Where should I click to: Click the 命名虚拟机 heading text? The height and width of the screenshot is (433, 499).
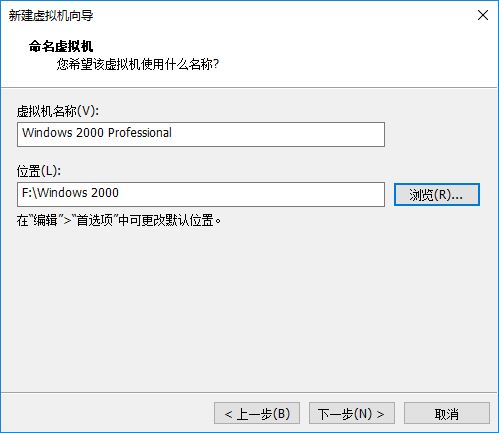coord(61,46)
